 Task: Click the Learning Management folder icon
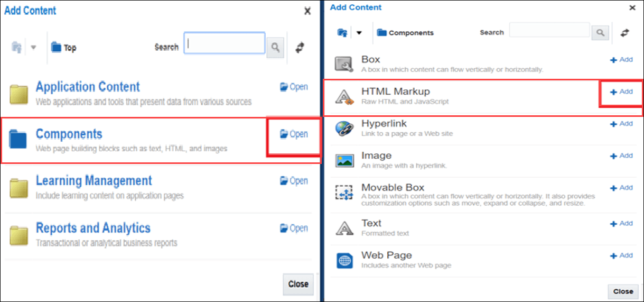point(18,188)
